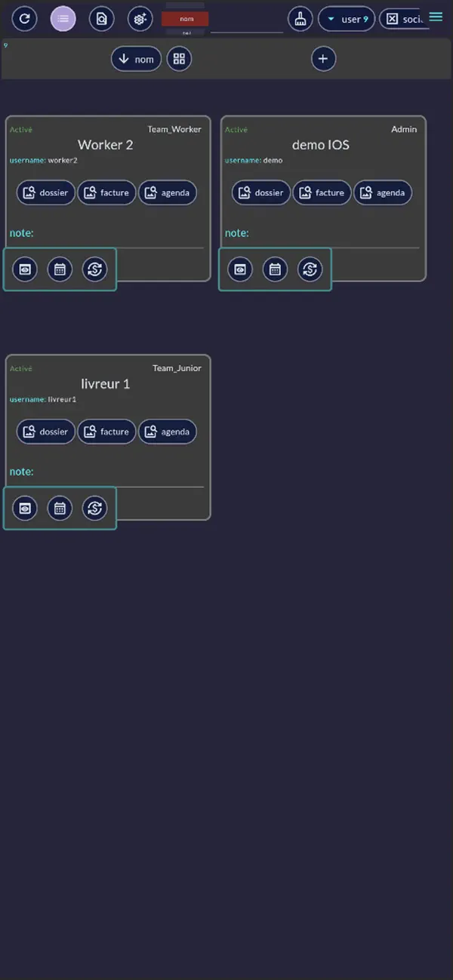Click the 'soci' close-box button
This screenshot has height=980, width=453.
coord(404,19)
